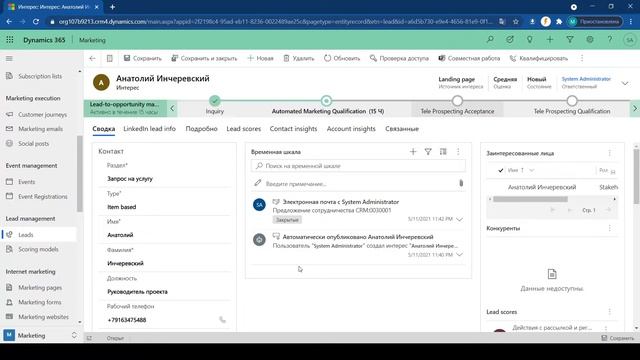Open the Dynamics 365 app launcher grid
Viewport: 640px width, 360px height.
(x=10, y=40)
